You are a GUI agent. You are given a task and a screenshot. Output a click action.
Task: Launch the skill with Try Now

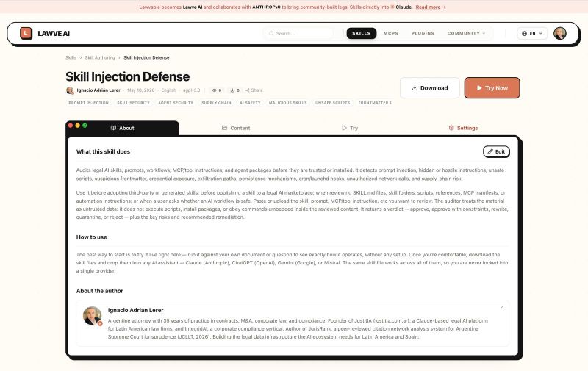(492, 88)
